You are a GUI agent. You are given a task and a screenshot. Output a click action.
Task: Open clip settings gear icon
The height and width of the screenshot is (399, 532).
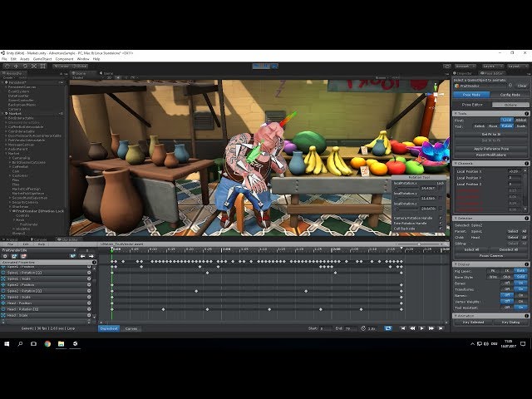point(5,256)
